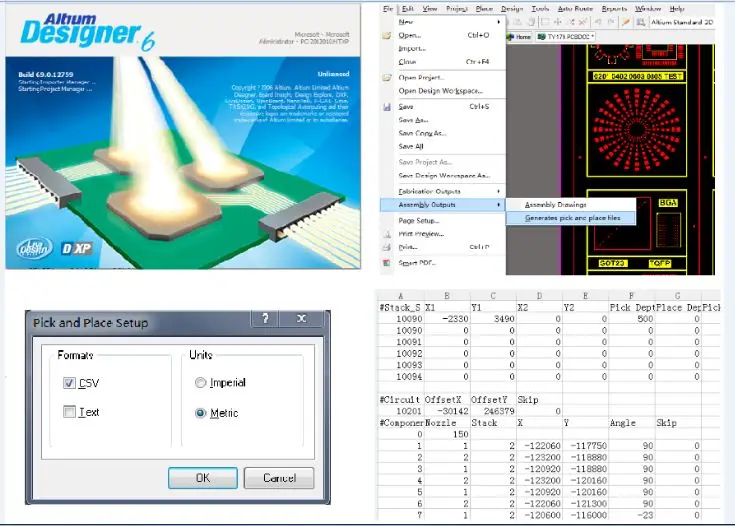
Task: Expand Assembly Outputs submenu
Action: point(498,205)
